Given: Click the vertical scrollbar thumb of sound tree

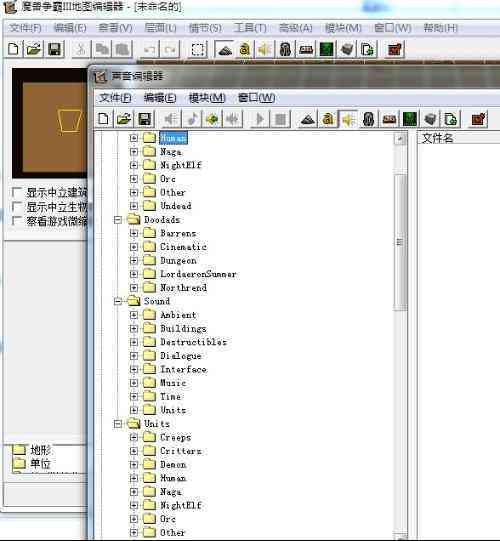Looking at the screenshot, I should [x=400, y=242].
